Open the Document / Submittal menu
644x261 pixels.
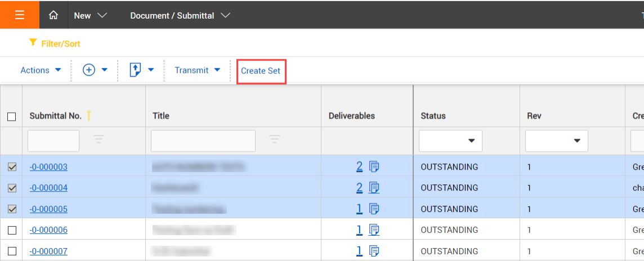(180, 15)
